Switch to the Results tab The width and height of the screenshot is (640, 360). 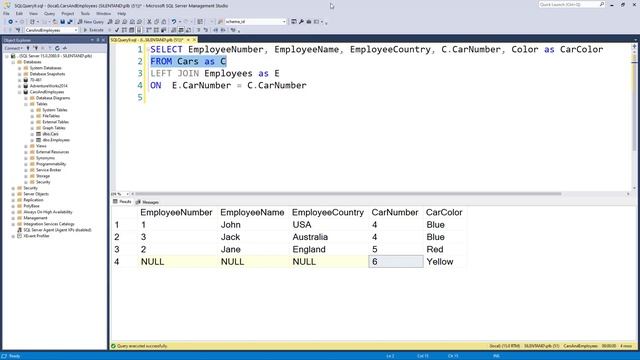(x=122, y=202)
